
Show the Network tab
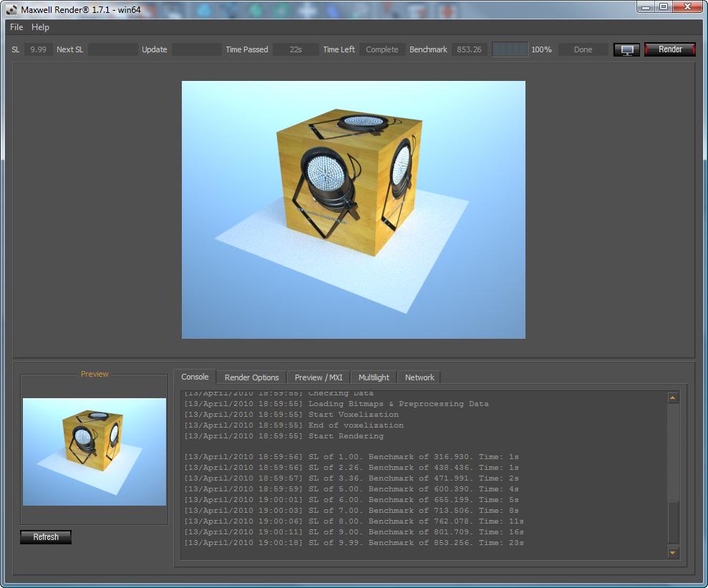420,377
